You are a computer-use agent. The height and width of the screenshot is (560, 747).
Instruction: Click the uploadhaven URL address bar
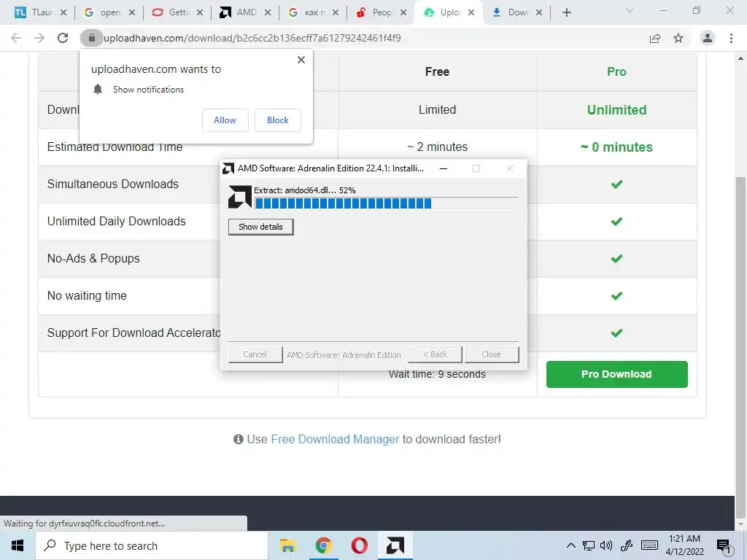click(x=362, y=38)
